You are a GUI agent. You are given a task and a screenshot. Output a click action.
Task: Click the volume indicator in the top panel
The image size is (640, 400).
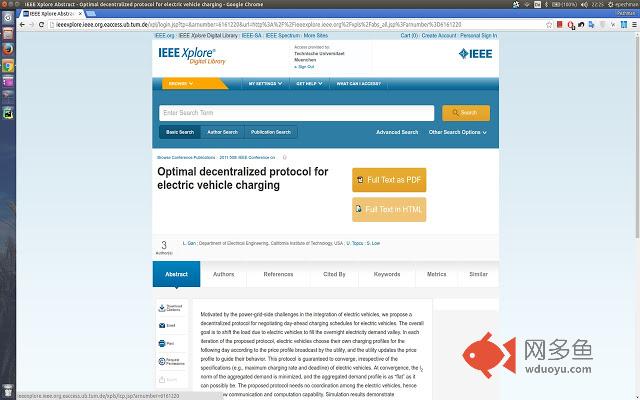[x=584, y=4]
